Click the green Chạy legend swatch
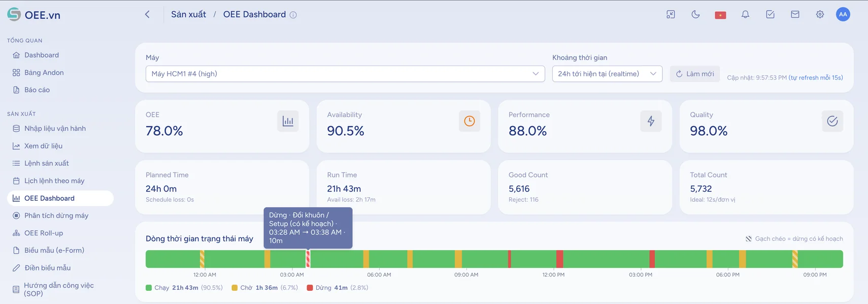Image resolution: width=868 pixels, height=304 pixels. click(x=149, y=288)
